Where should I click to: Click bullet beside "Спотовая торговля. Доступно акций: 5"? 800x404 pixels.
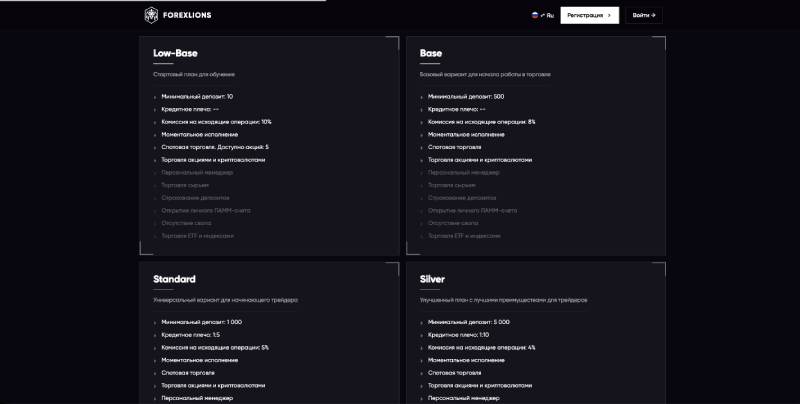(155, 147)
